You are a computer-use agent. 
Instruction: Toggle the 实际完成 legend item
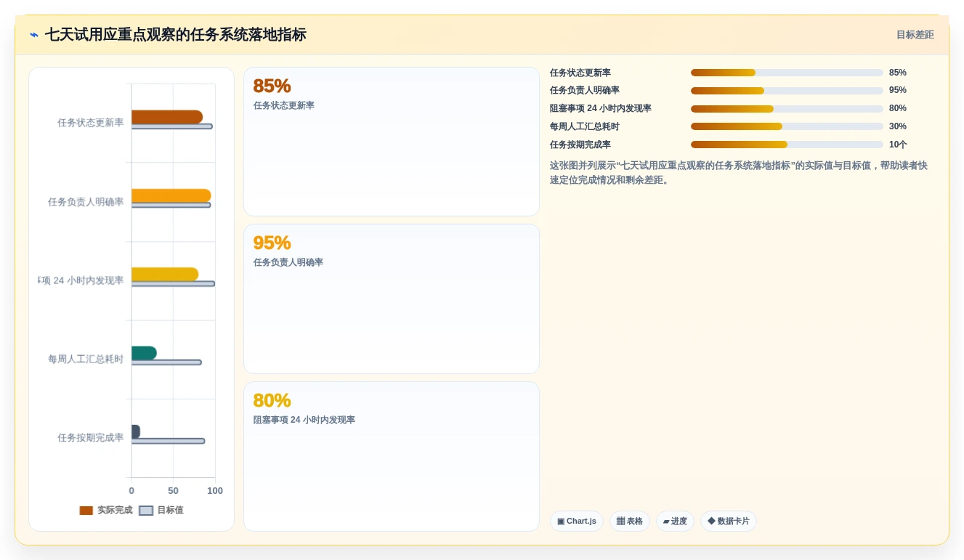[106, 511]
